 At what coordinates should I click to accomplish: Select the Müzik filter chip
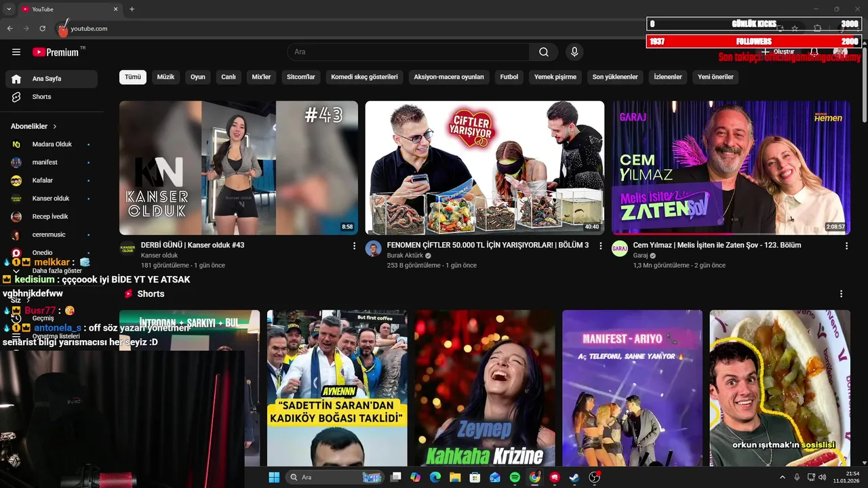coord(165,77)
